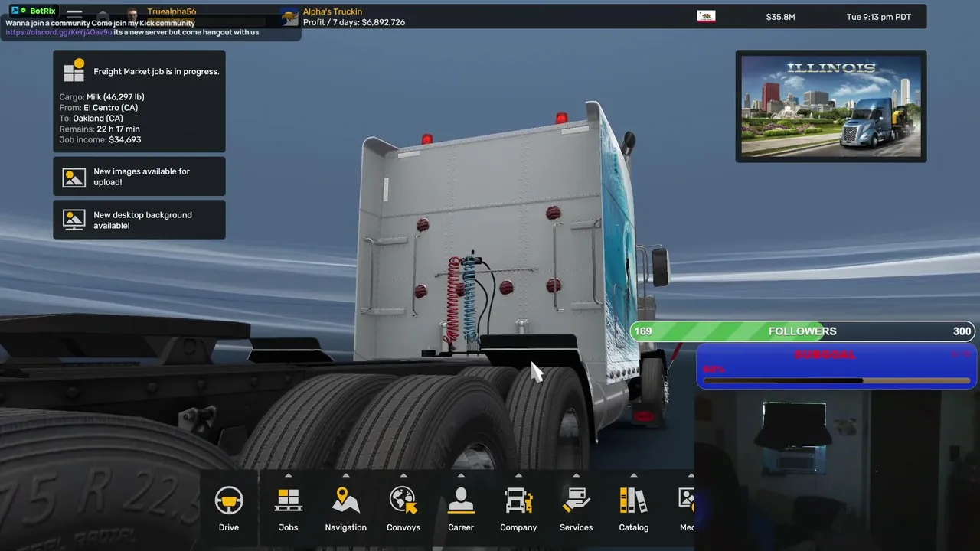The height and width of the screenshot is (551, 980).
Task: Open the Company truck icon
Action: (x=518, y=500)
